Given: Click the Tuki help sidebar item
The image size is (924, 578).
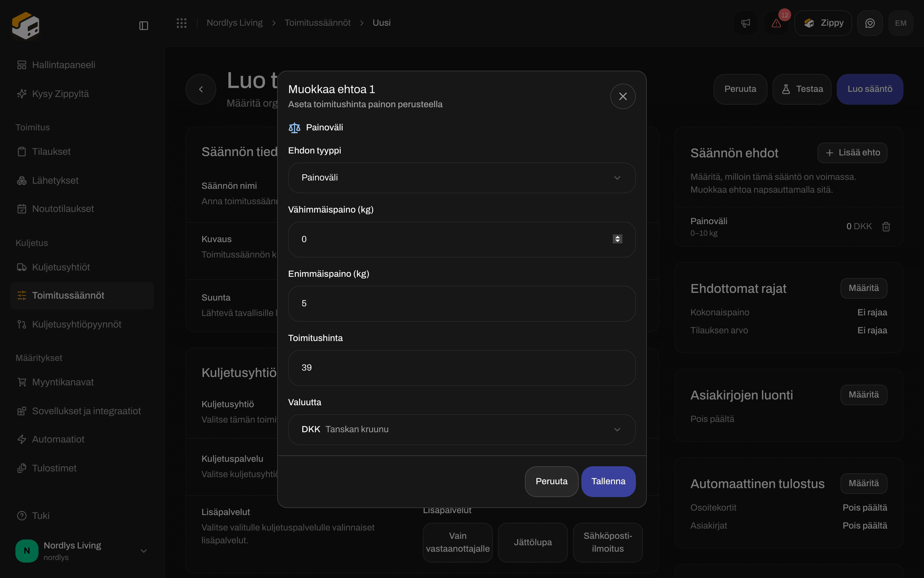Looking at the screenshot, I should tap(82, 516).
